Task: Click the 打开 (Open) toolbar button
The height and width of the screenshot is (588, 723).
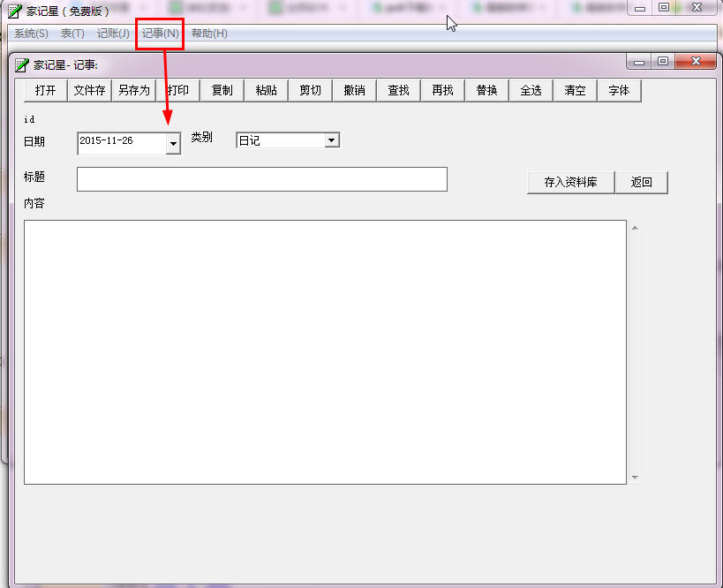Action: click(x=46, y=90)
